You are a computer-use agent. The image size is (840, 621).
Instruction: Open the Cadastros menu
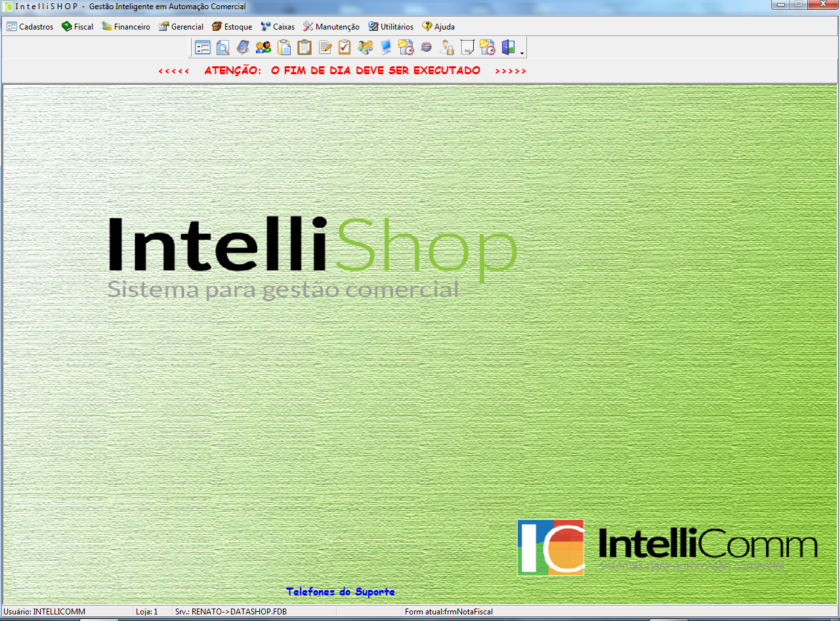tap(30, 27)
